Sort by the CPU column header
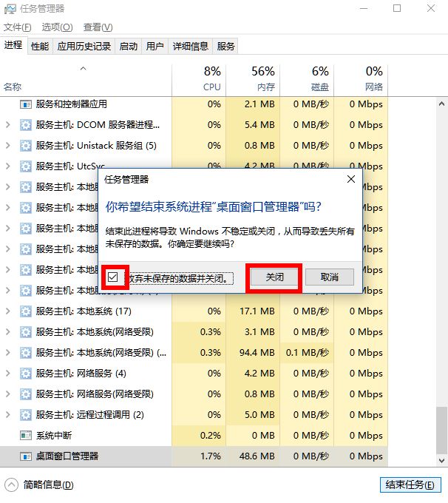This screenshot has height=503, width=448. tap(199, 80)
